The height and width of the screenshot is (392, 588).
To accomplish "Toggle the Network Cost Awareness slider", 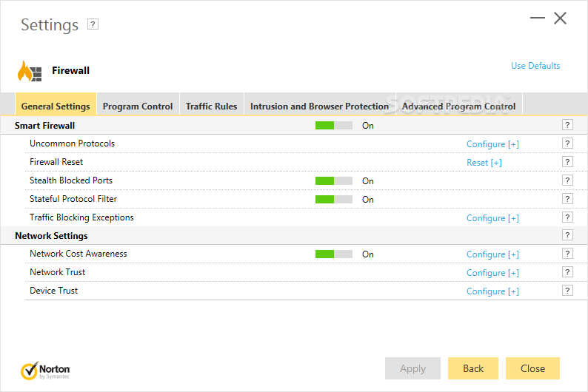I will [x=333, y=254].
